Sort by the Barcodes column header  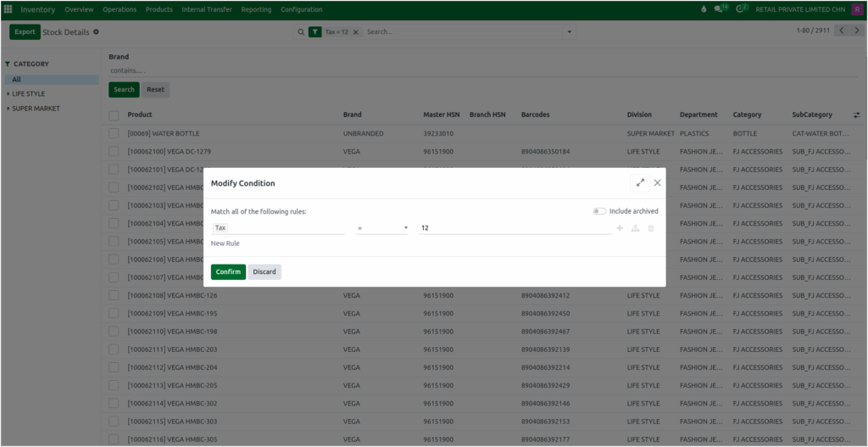[536, 115]
